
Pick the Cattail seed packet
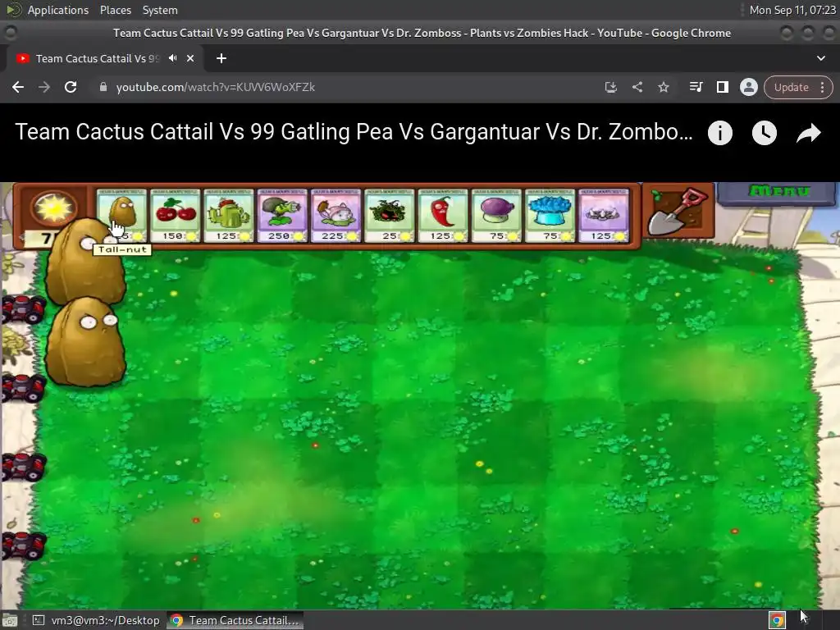coord(336,216)
